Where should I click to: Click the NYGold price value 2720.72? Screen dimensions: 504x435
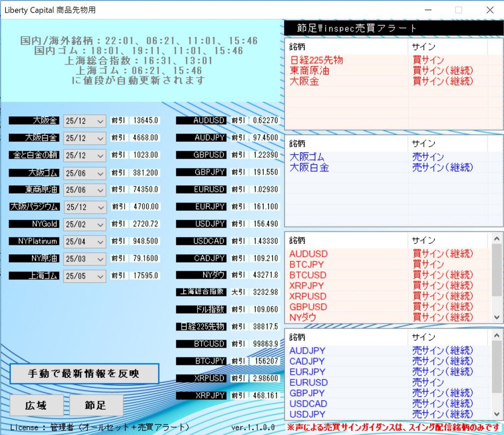(146, 224)
